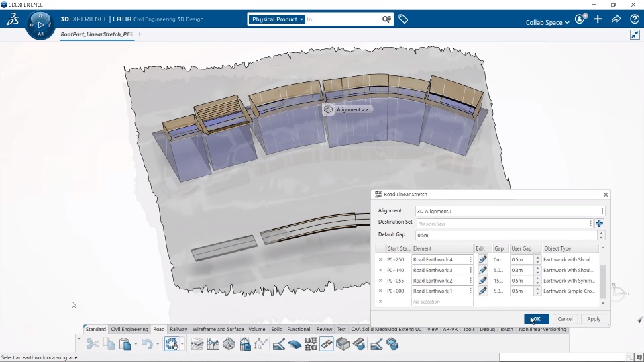Click edit pencil for Road Earthwork.4

[482, 259]
